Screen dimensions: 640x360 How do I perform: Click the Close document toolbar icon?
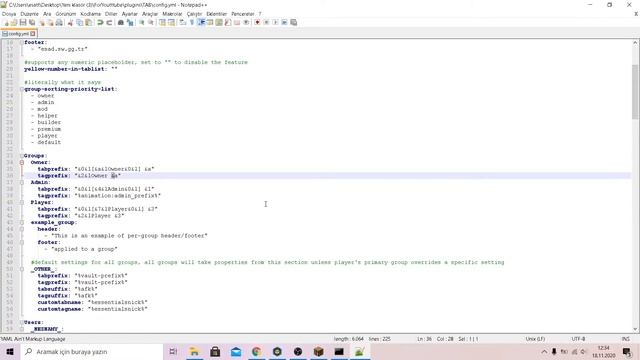(x=42, y=22)
